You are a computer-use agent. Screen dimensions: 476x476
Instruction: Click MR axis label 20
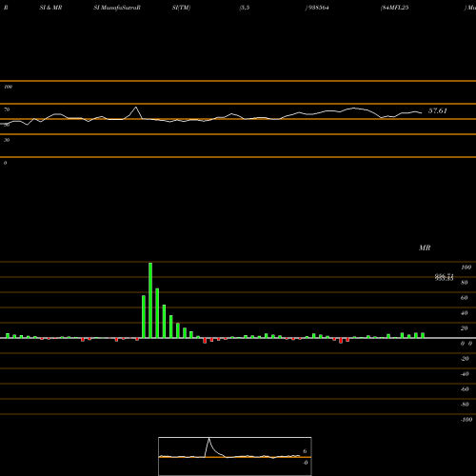(x=465, y=328)
